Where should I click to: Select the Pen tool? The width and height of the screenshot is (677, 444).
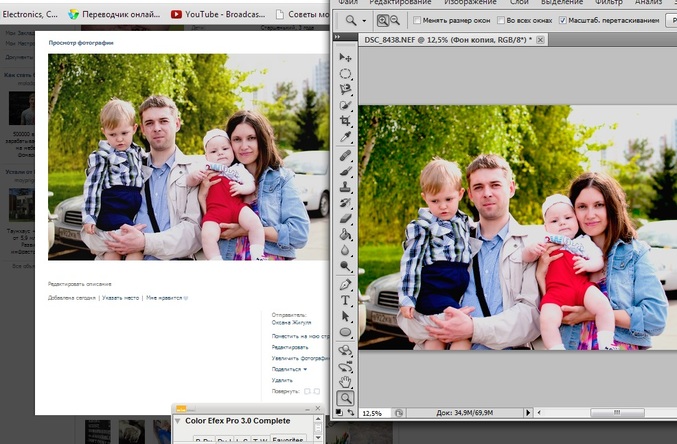pyautogui.click(x=346, y=284)
